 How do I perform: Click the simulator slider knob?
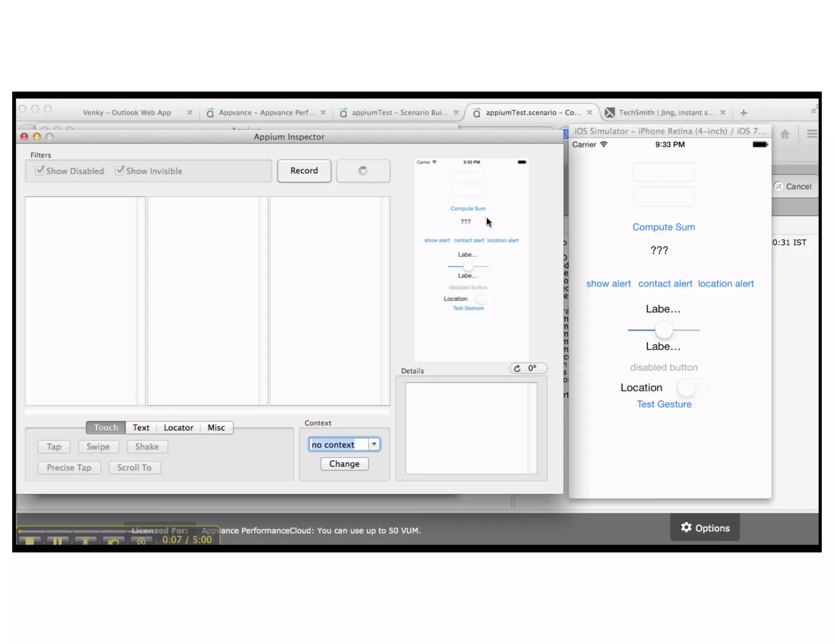point(663,330)
